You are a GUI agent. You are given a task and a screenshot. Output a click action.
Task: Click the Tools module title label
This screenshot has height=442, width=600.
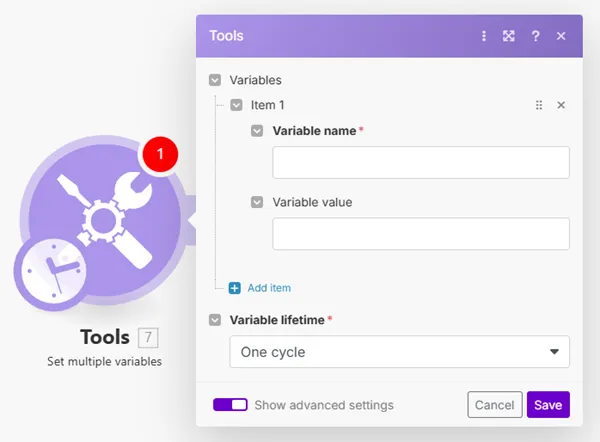105,337
